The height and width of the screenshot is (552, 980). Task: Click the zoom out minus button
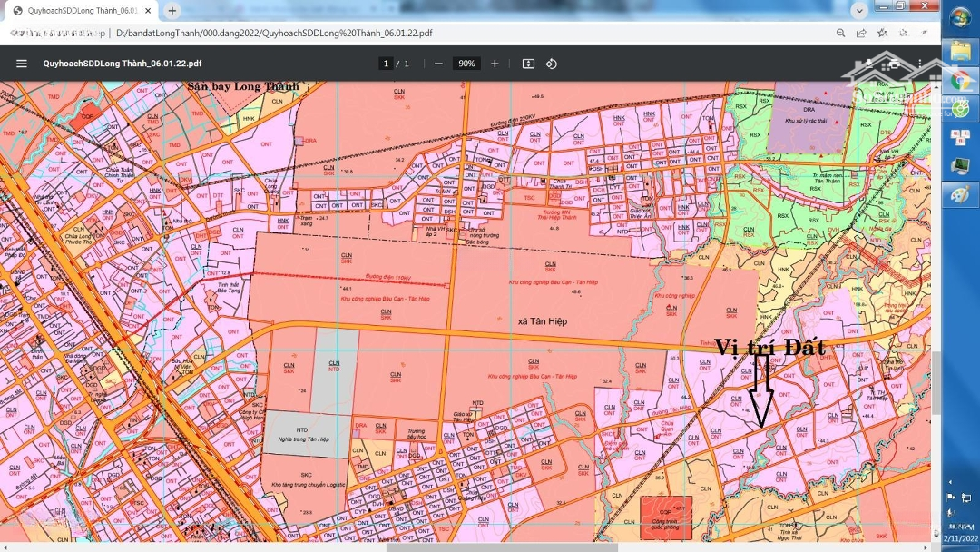[438, 64]
